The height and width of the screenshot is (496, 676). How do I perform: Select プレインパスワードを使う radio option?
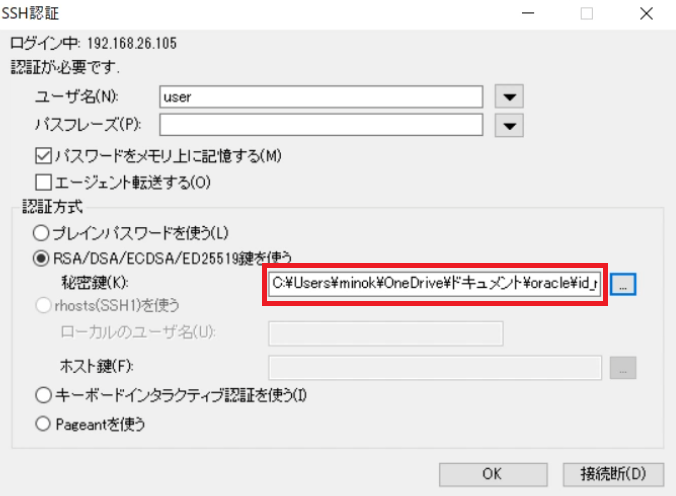pos(41,233)
